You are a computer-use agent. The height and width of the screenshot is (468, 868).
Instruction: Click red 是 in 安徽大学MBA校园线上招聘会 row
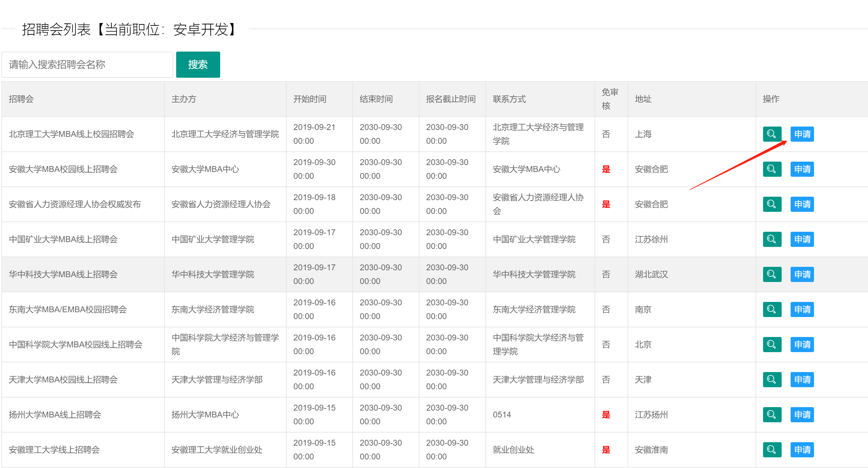coord(606,169)
